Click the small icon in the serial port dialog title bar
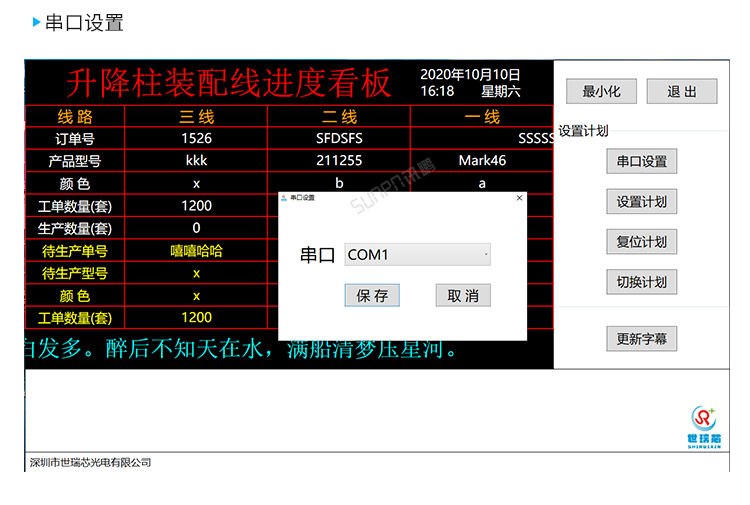 [x=284, y=198]
